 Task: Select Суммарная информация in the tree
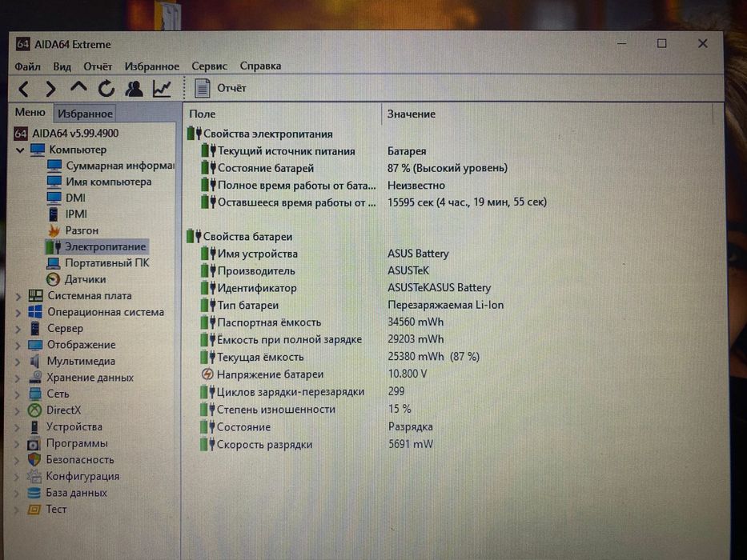110,166
